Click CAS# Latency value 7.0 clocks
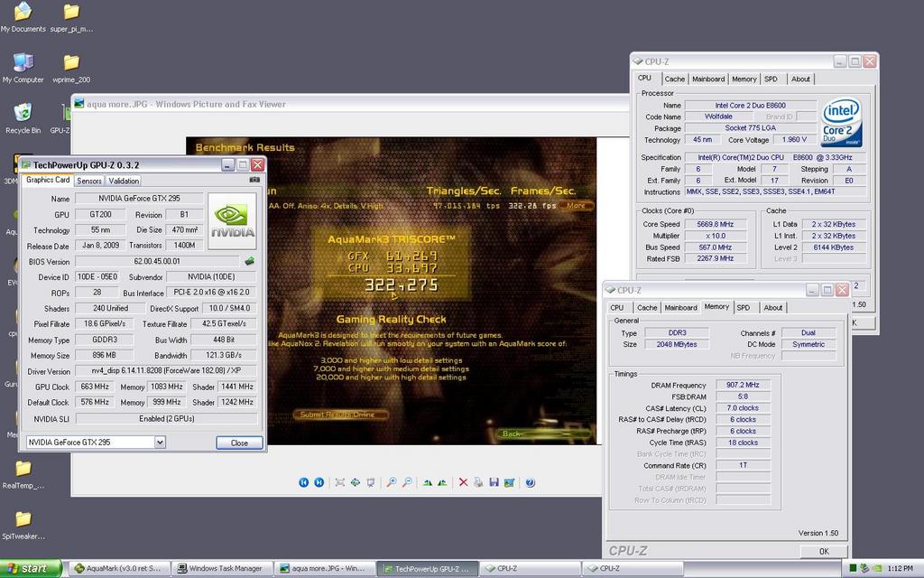The width and height of the screenshot is (924, 578). 744,407
